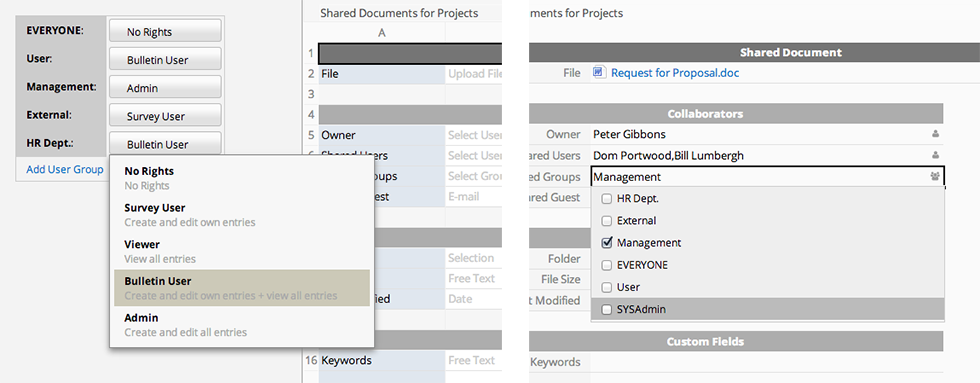Uncheck the Management checkbox
This screenshot has width=980, height=383.
click(606, 242)
